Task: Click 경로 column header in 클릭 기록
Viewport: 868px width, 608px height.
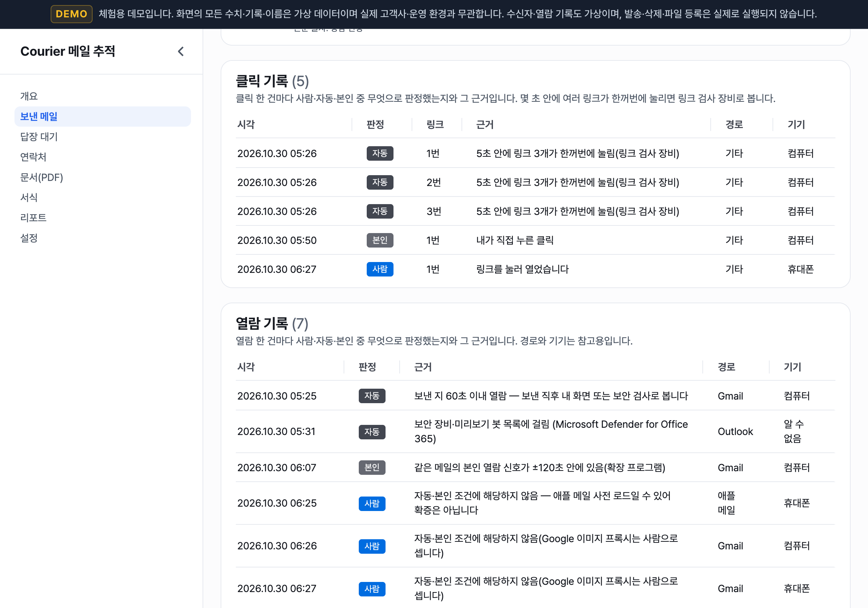Action: tap(734, 124)
